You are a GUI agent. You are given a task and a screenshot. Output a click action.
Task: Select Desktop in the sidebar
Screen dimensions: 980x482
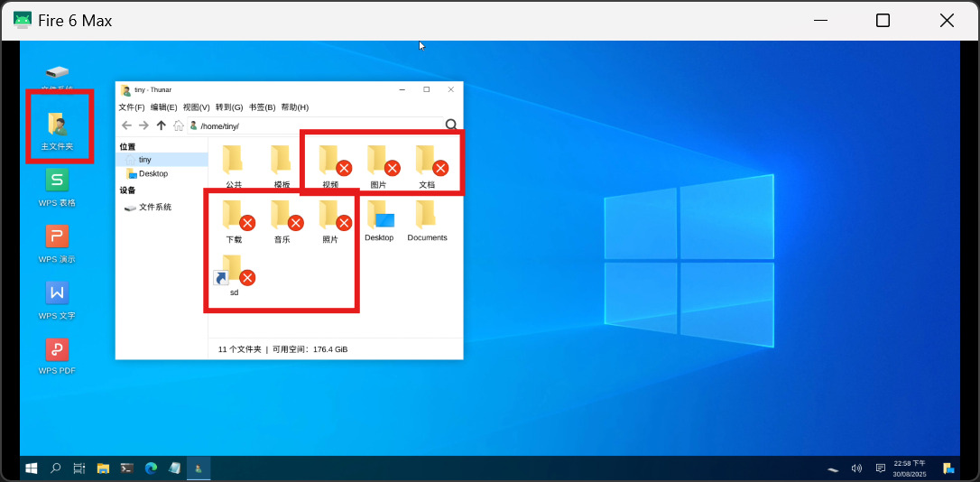coord(153,173)
